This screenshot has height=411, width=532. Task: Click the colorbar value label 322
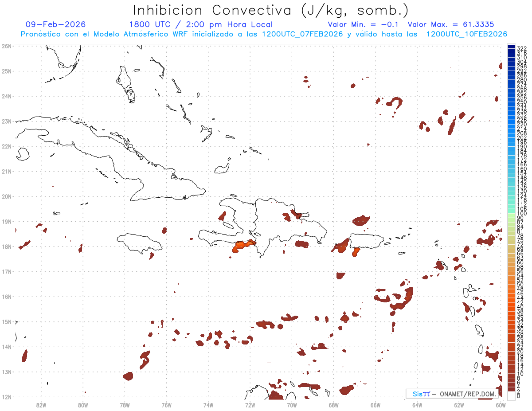click(522, 48)
